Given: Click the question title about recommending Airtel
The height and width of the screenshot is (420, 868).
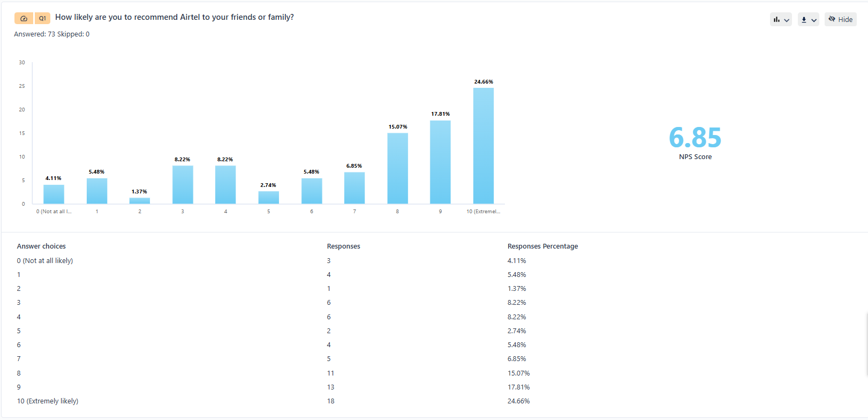Looking at the screenshot, I should pos(175,17).
